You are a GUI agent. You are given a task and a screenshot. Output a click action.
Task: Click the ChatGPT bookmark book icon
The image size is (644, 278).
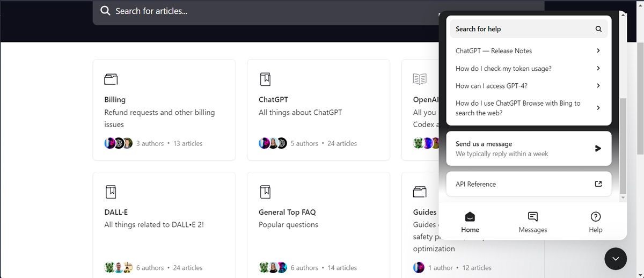coord(265,79)
